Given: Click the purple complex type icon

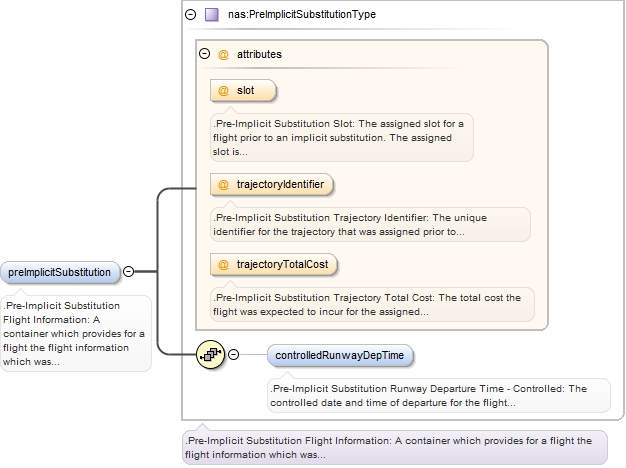Looking at the screenshot, I should point(211,16).
